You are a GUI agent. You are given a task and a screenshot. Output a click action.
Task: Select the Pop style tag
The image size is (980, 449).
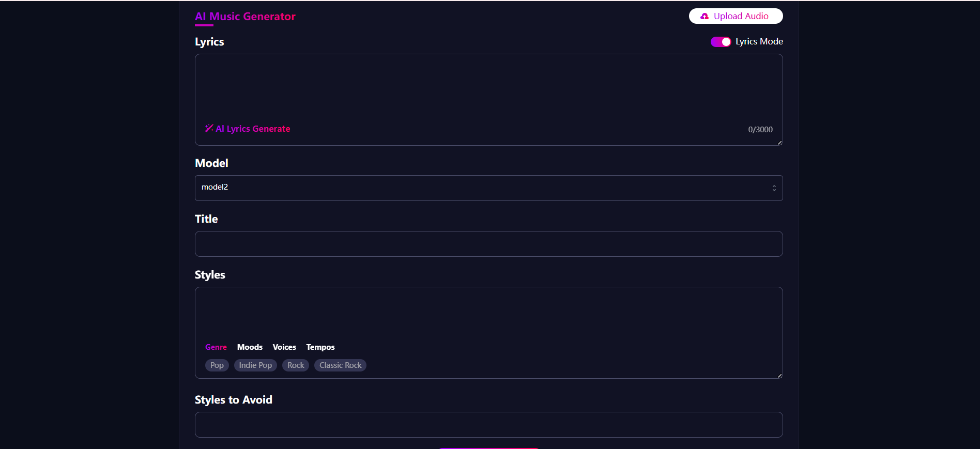click(x=217, y=365)
